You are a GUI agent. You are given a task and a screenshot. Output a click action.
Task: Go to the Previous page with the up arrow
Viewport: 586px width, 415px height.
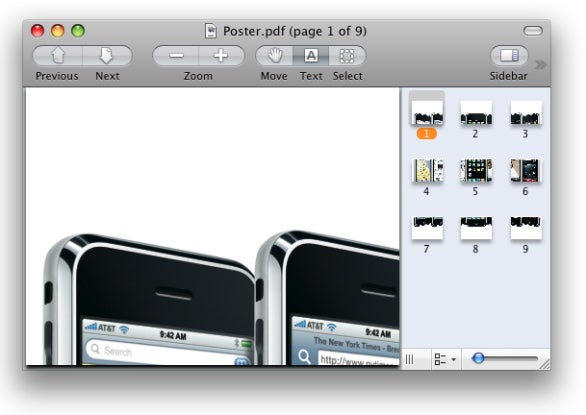(58, 56)
